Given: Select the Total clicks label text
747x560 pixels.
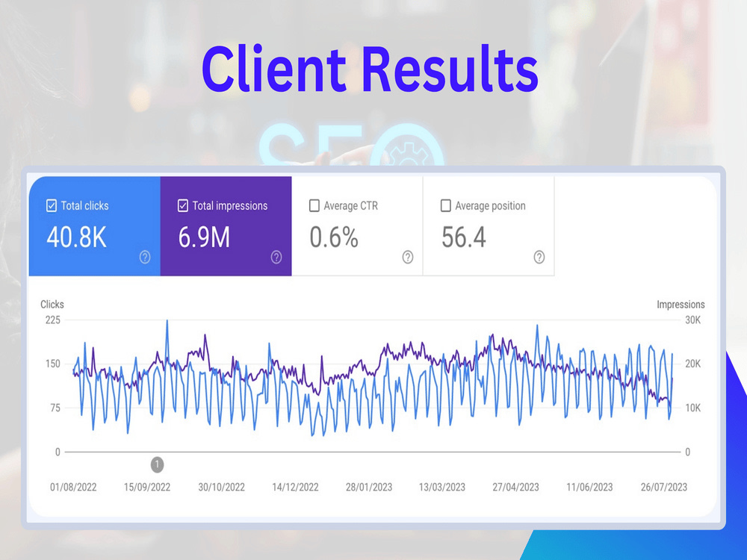Looking at the screenshot, I should click(85, 206).
